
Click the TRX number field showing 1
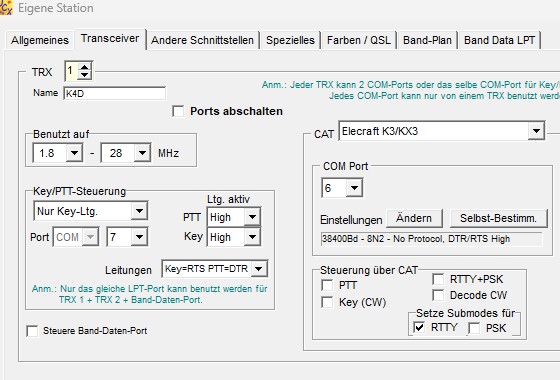[71, 70]
